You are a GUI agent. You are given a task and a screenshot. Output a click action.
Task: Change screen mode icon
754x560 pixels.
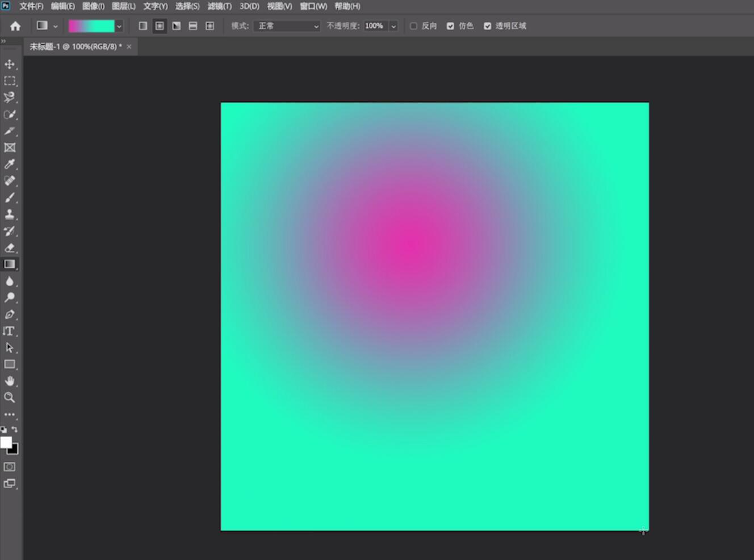[x=10, y=483]
